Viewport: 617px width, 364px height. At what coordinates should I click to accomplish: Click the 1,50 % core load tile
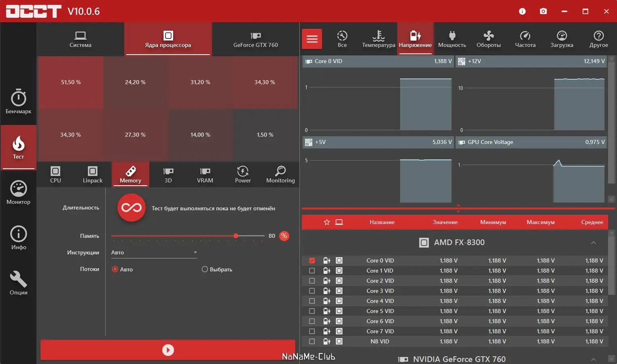tap(265, 135)
